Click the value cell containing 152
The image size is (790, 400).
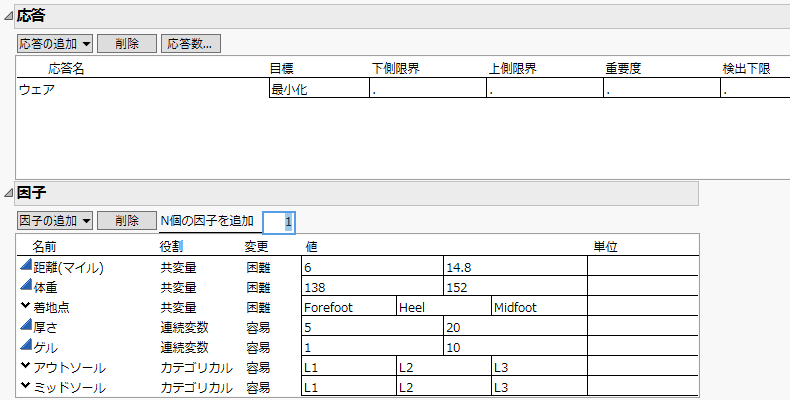pos(515,286)
